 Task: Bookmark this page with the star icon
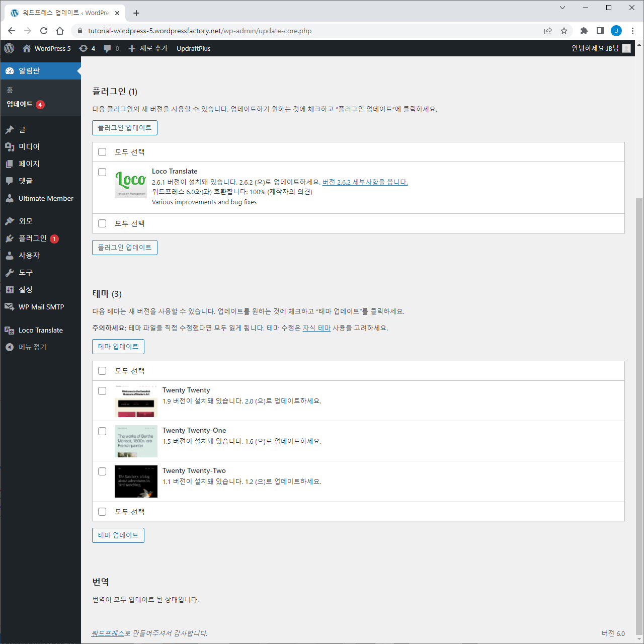pos(564,31)
